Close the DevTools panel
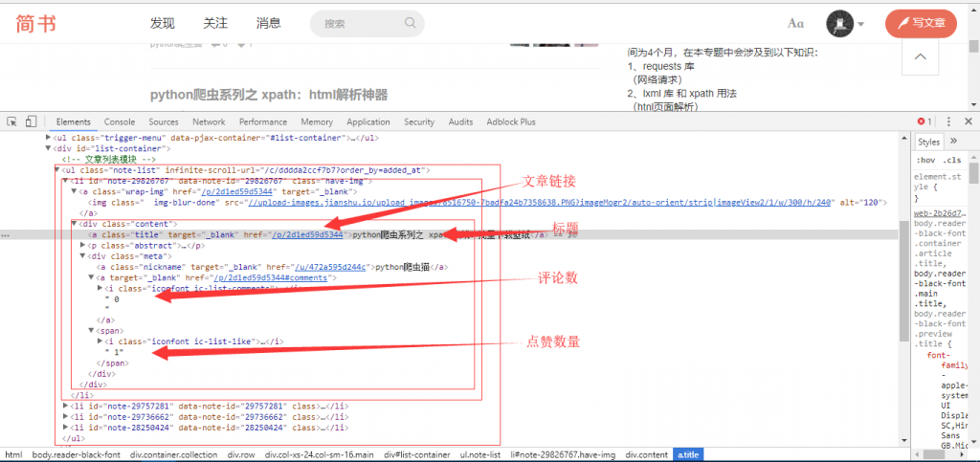 [966, 122]
